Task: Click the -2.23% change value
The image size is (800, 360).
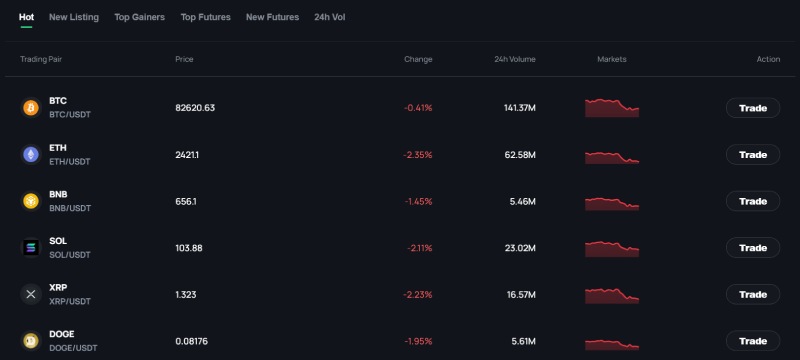Action: tap(417, 295)
